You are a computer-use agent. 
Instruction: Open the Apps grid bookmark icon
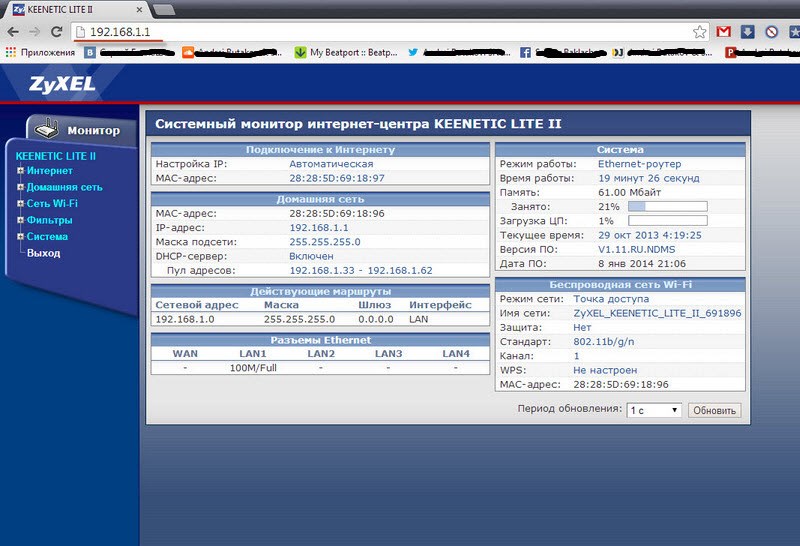10,52
